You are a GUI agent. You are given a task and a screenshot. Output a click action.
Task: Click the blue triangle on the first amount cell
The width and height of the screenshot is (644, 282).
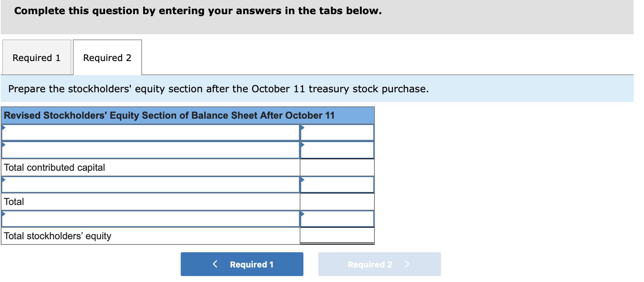303,128
